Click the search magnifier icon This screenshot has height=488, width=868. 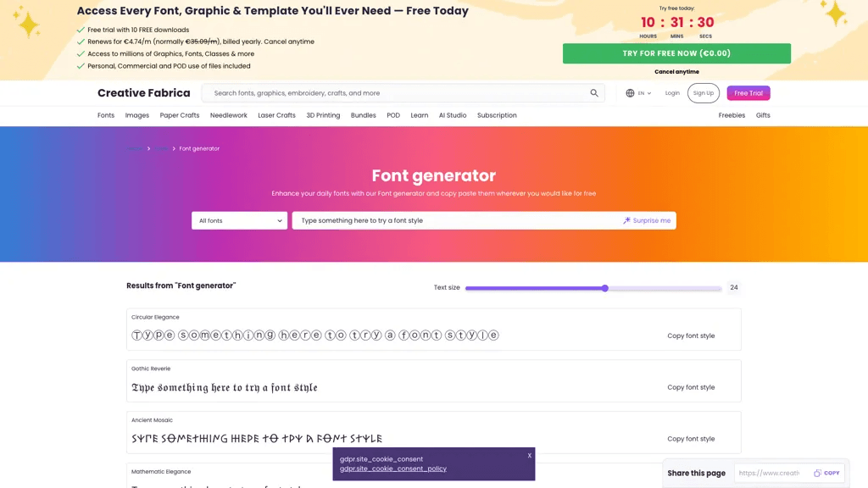[594, 93]
